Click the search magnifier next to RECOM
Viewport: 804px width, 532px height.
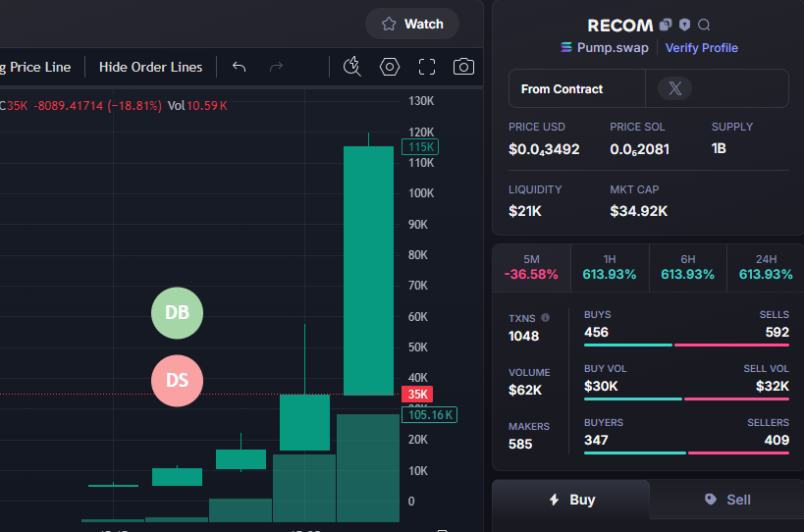click(x=704, y=25)
